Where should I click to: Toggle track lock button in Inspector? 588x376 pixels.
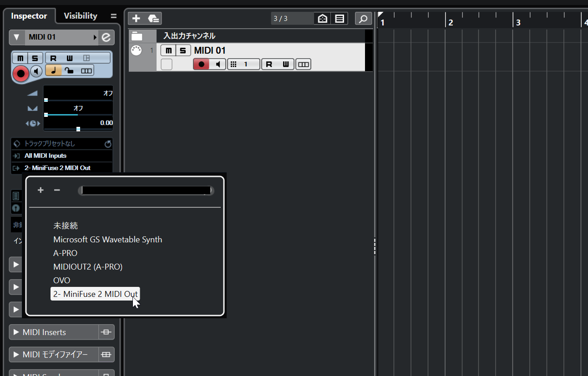(69, 70)
